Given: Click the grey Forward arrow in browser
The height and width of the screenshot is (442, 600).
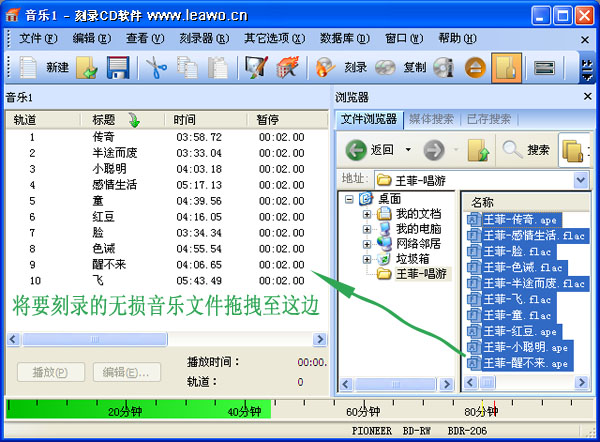Looking at the screenshot, I should coord(434,150).
